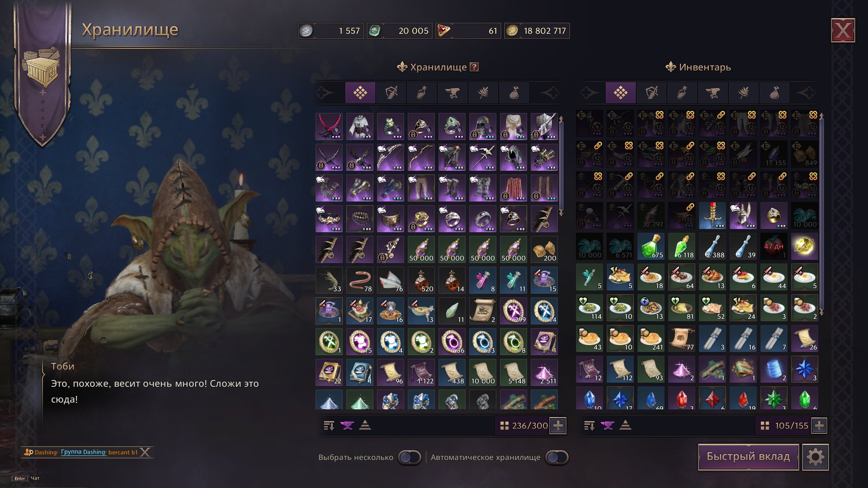Click the storage grid scrollbar
This screenshot has height=488, width=868.
(x=561, y=165)
